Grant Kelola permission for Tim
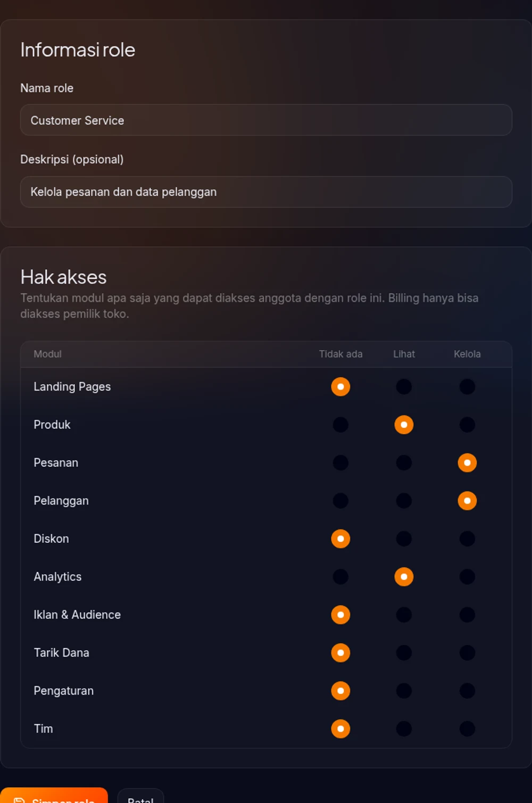The image size is (532, 803). (x=467, y=729)
